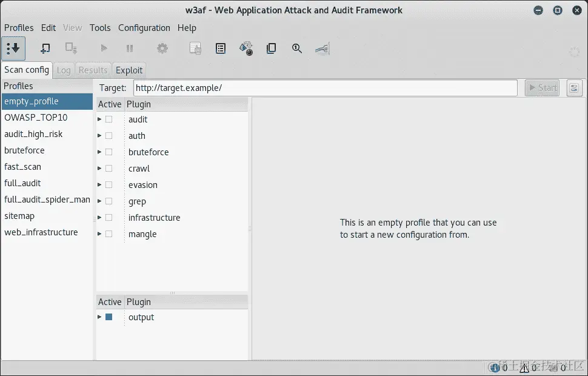The image size is (588, 376).
Task: Expand the evasion plugin tree
Action: point(99,184)
